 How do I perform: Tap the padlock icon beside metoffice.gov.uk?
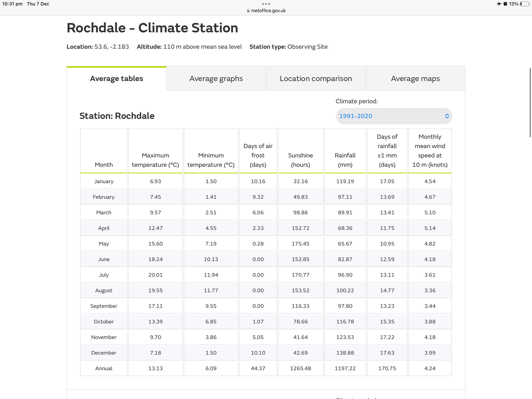(x=248, y=11)
